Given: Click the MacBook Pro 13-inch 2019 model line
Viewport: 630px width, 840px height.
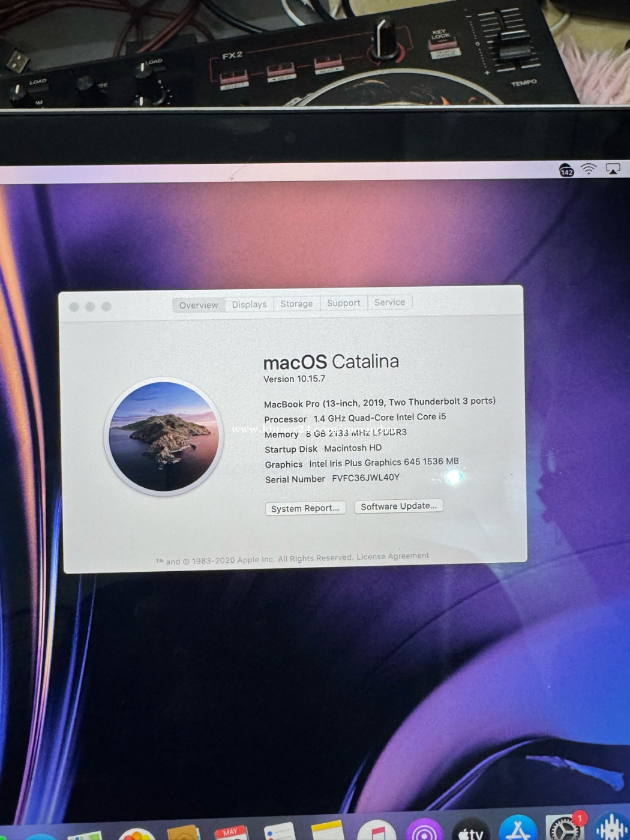Looking at the screenshot, I should click(380, 403).
